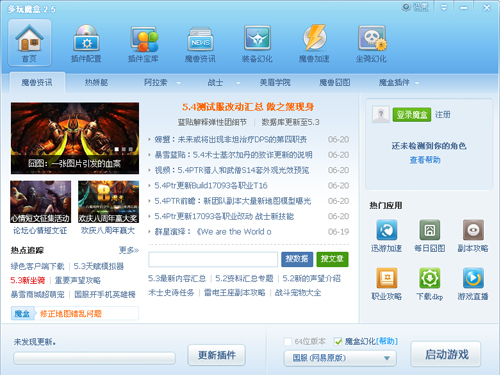The width and height of the screenshot is (500, 375).
Task: Select the 阿拉索 tab label
Action: [155, 82]
